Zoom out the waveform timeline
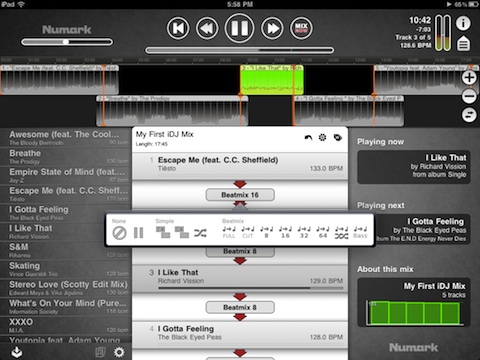 click(469, 97)
